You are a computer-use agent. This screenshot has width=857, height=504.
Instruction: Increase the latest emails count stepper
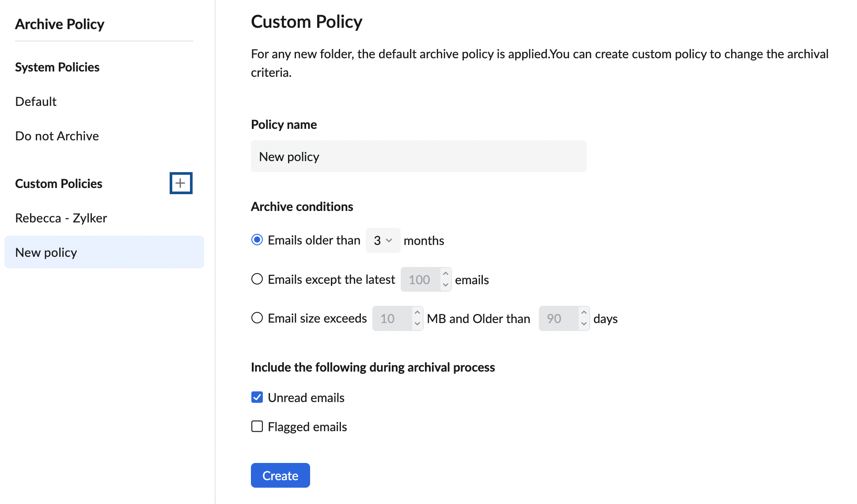click(446, 274)
